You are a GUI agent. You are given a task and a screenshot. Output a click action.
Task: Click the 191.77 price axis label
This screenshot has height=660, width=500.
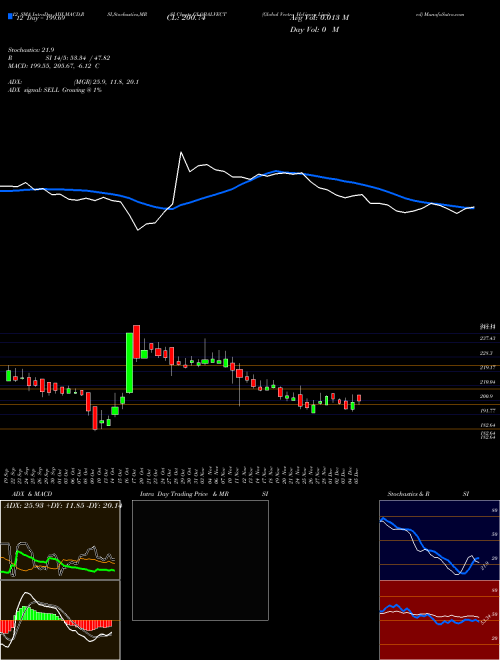pos(487,410)
